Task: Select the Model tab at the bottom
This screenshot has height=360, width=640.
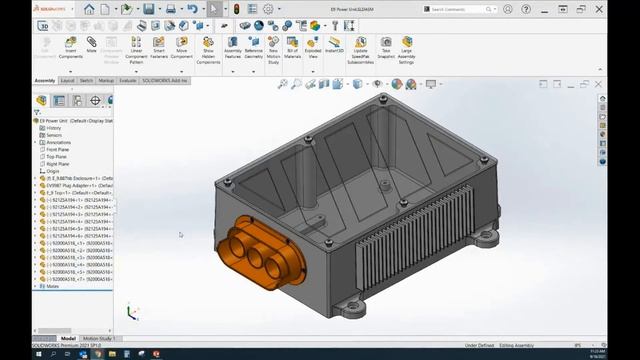Action: (x=68, y=338)
